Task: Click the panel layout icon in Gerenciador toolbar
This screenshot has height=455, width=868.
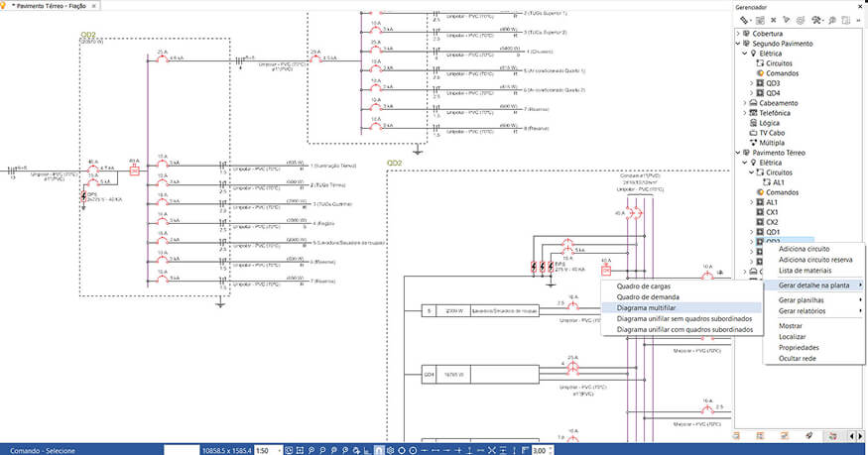Action: [845, 21]
